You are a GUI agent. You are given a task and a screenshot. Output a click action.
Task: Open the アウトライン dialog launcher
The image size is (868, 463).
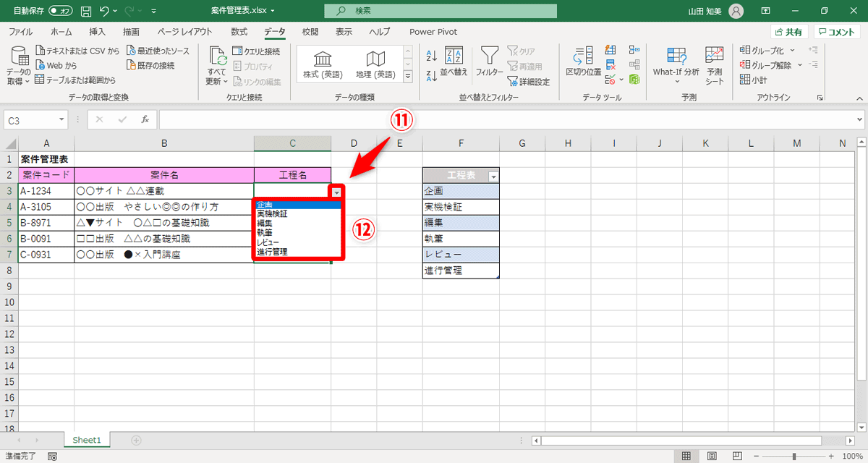820,98
